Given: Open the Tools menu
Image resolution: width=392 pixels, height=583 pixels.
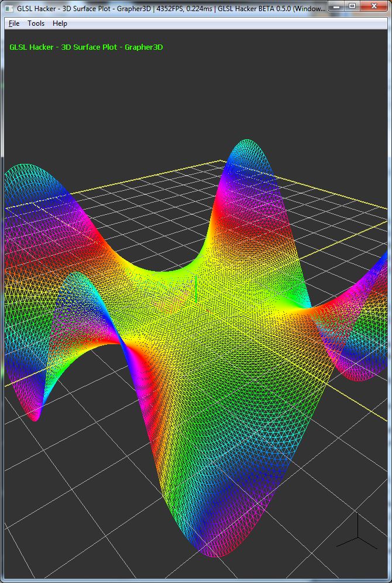Looking at the screenshot, I should [36, 23].
